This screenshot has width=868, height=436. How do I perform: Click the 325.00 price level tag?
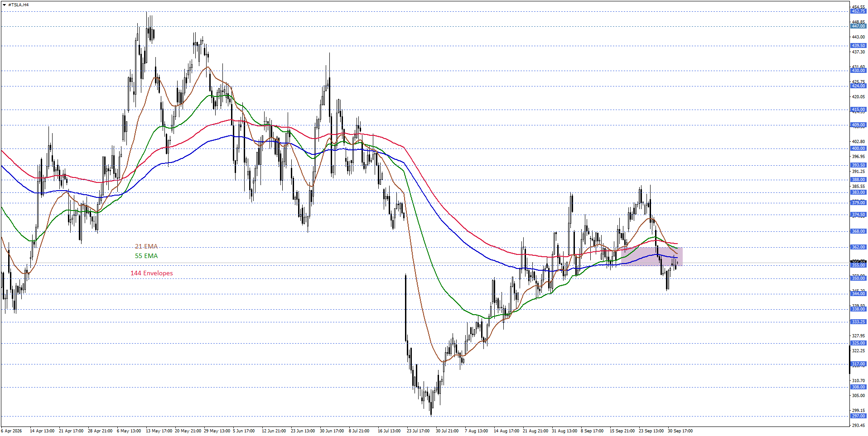click(x=858, y=343)
